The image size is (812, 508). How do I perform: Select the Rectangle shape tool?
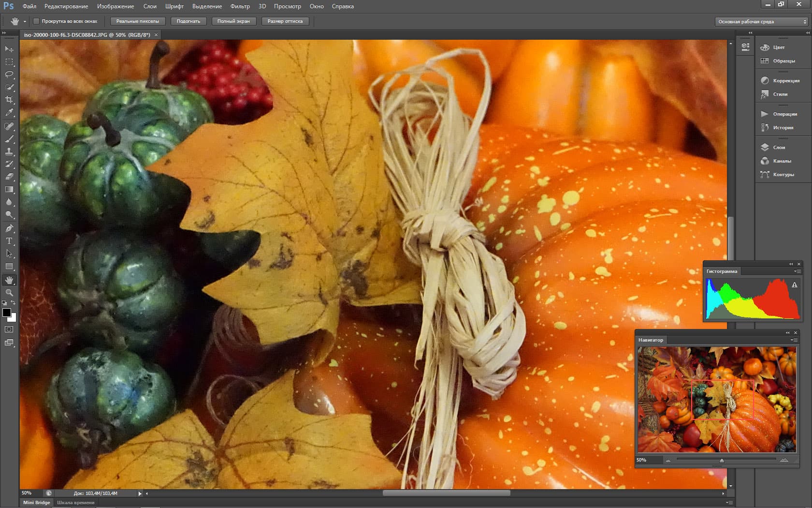coord(9,266)
